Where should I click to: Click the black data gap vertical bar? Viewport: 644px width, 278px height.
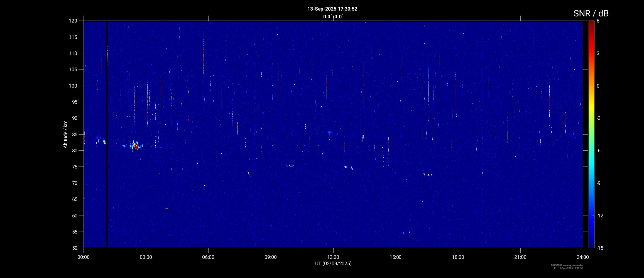[106, 133]
